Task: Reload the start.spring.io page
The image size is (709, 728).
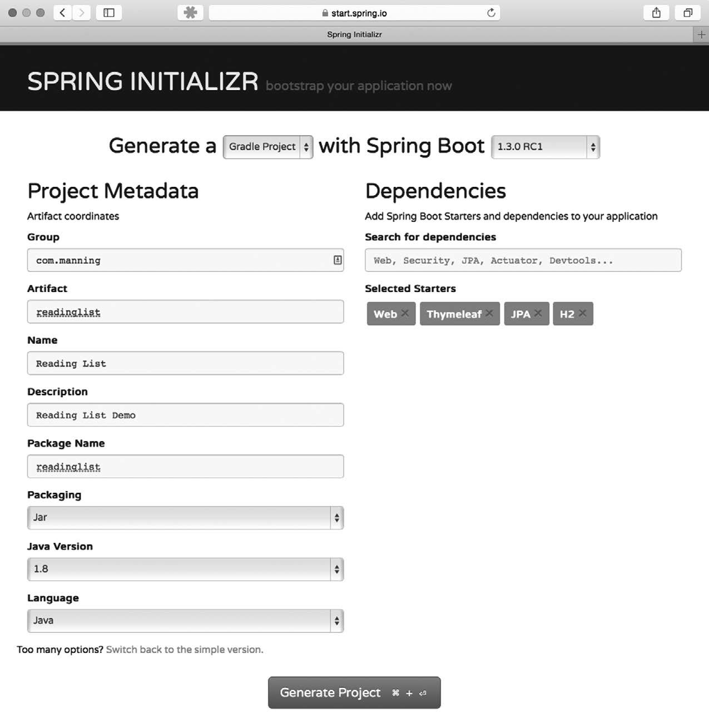Action: coord(491,13)
